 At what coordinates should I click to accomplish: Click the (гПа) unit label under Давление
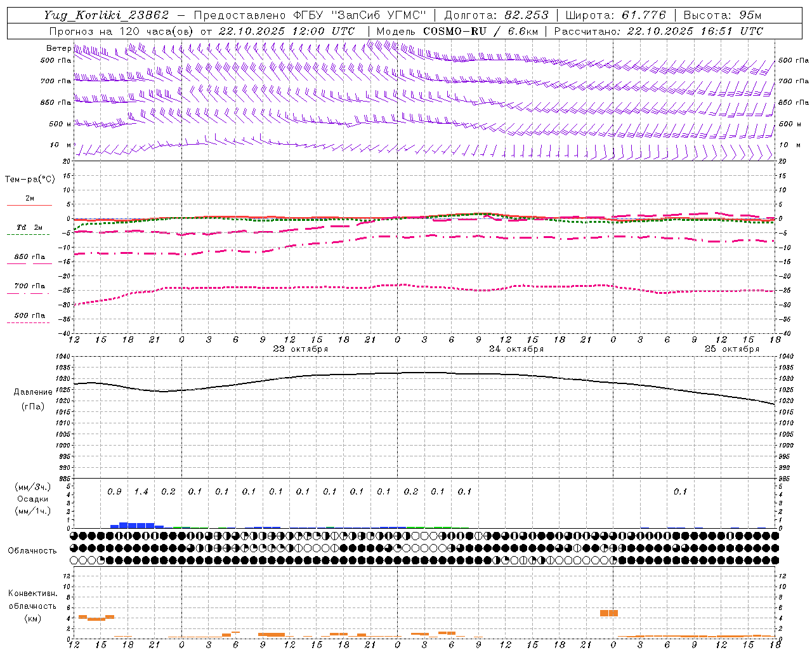point(33,407)
